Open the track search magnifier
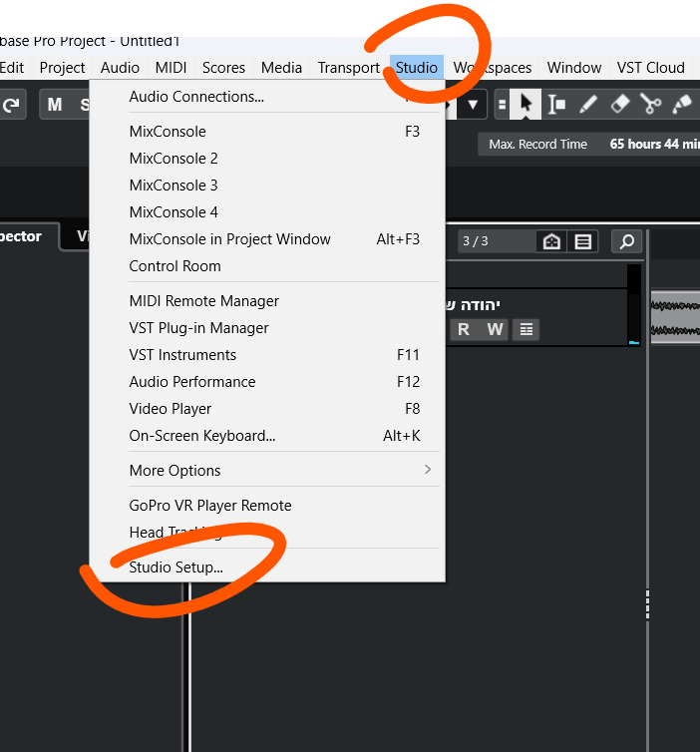 [x=626, y=241]
